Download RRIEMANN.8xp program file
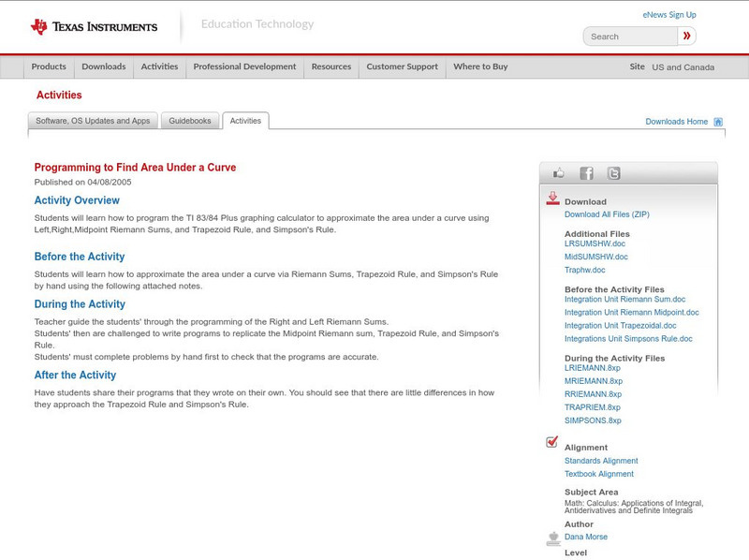Screen dimensions: 749x560 click(593, 394)
